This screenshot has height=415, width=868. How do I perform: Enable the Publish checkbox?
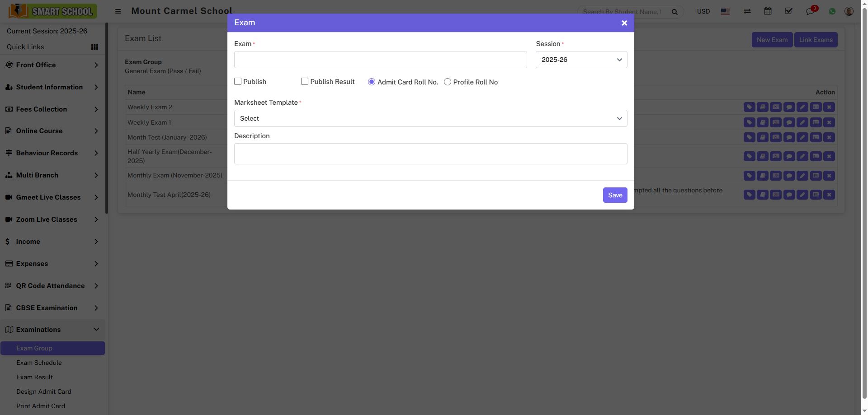click(x=238, y=81)
